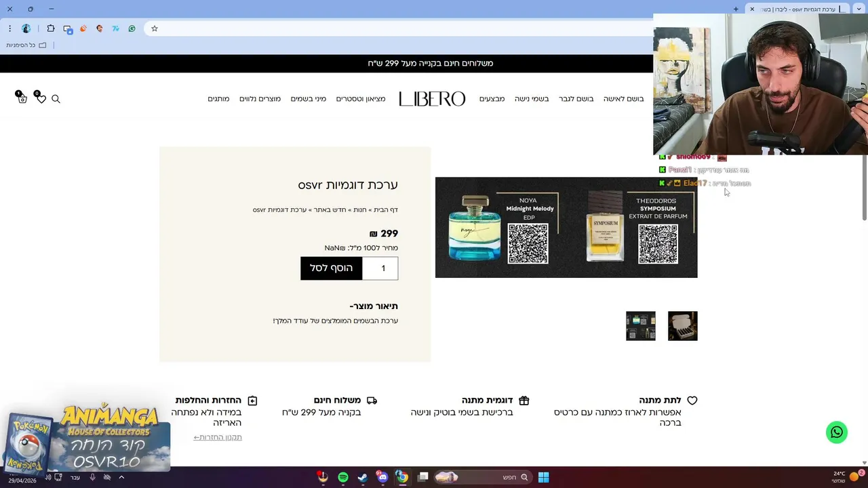
Task: Open the מציאון וטסטרים menu
Action: tap(361, 99)
